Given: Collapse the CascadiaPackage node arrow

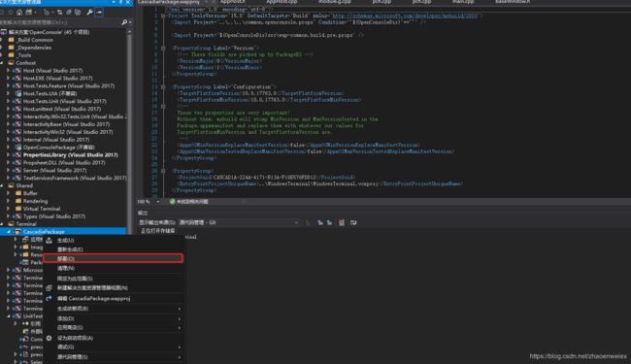Looking at the screenshot, I should coord(9,232).
